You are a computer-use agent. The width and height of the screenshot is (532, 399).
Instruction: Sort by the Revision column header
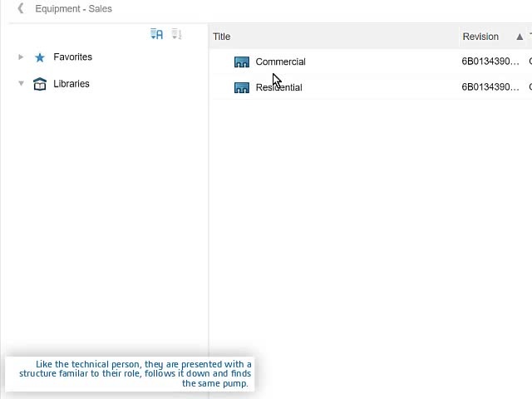coord(480,37)
